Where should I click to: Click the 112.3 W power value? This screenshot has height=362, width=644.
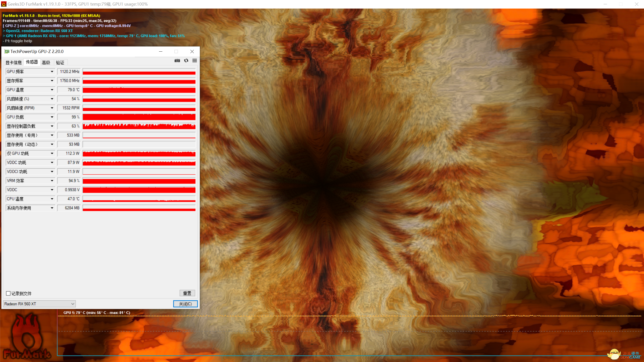coord(69,153)
